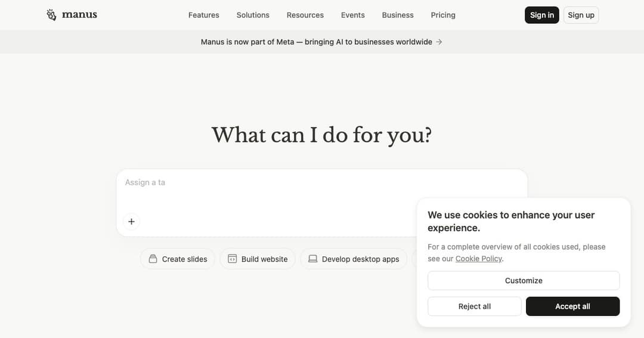The image size is (644, 338).
Task: View the Pricing page
Action: point(443,15)
